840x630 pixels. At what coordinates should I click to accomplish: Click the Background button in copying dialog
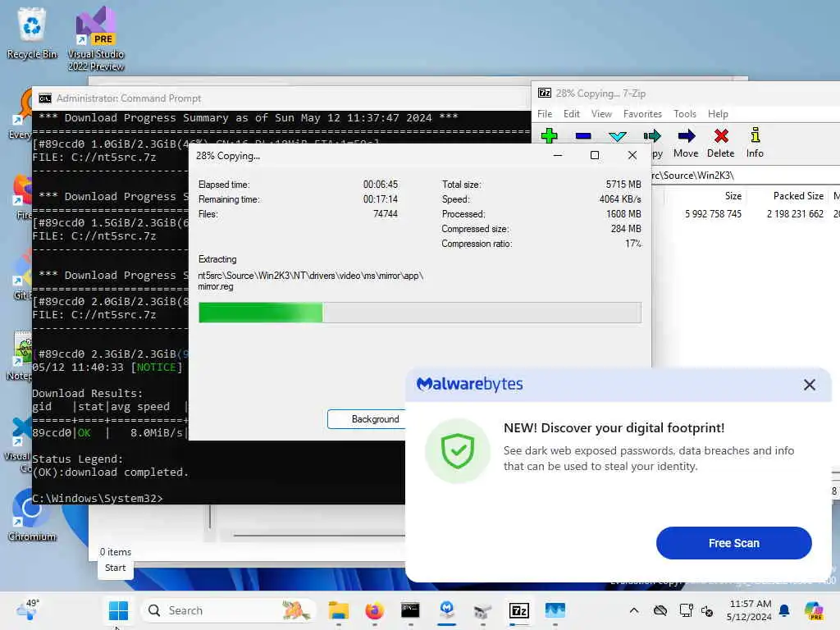[x=368, y=419]
